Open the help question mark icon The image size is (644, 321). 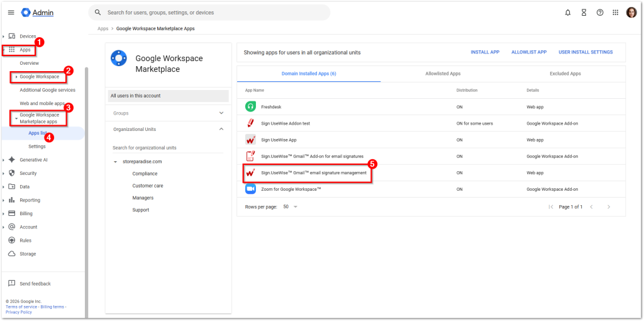(599, 13)
